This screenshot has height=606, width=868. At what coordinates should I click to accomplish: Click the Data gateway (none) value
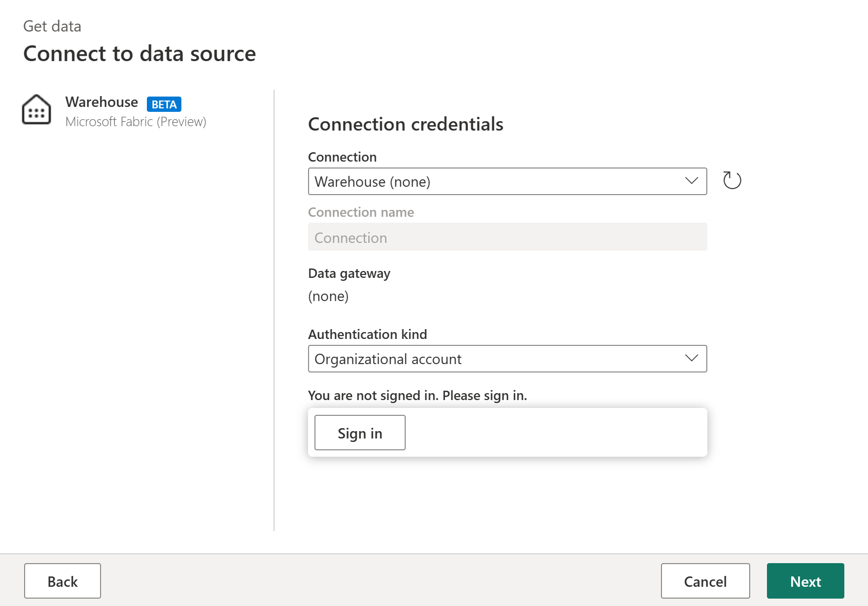pos(328,296)
